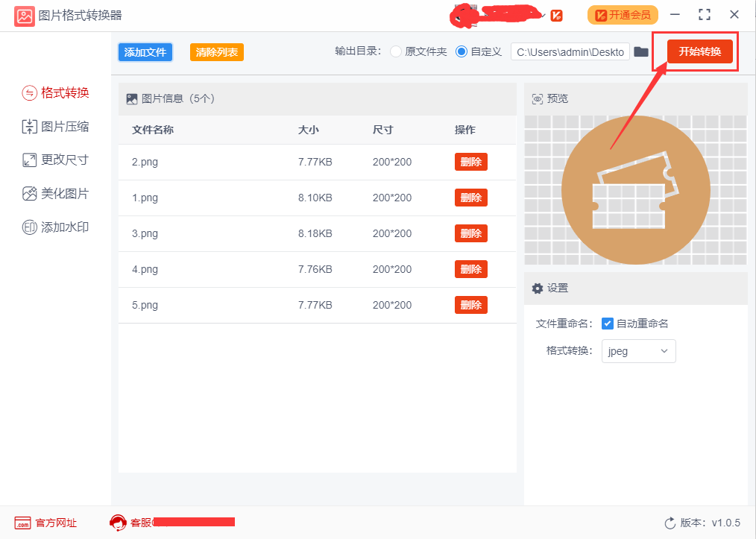Screen dimensions: 756x539
Task: Click the 开通会员 membership button
Action: 622,14
